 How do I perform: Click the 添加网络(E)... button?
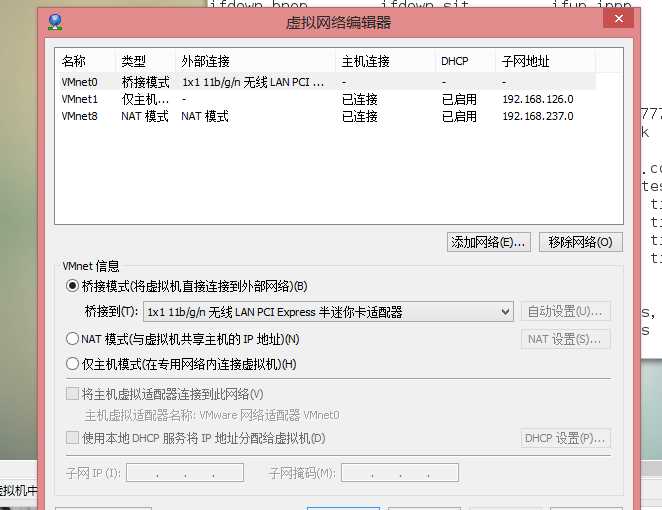pos(488,242)
